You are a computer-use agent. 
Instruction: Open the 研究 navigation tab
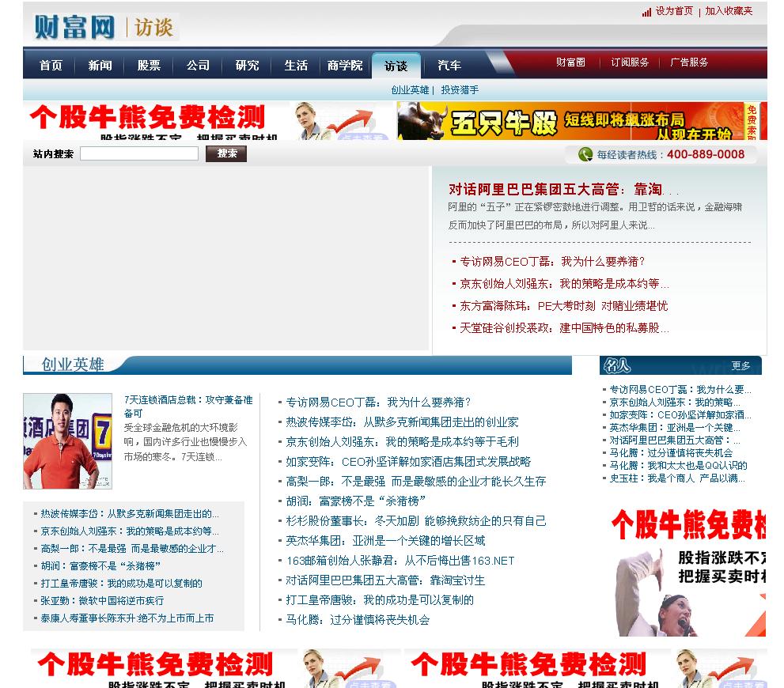[x=247, y=66]
